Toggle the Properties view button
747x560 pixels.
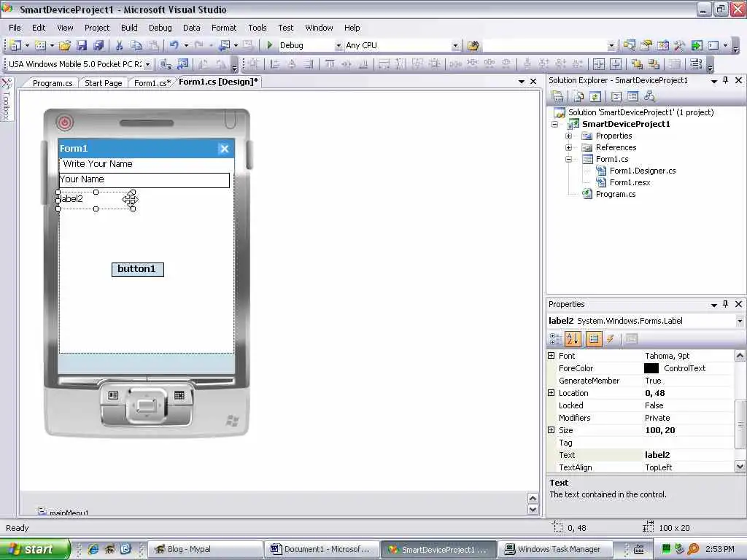click(x=594, y=338)
